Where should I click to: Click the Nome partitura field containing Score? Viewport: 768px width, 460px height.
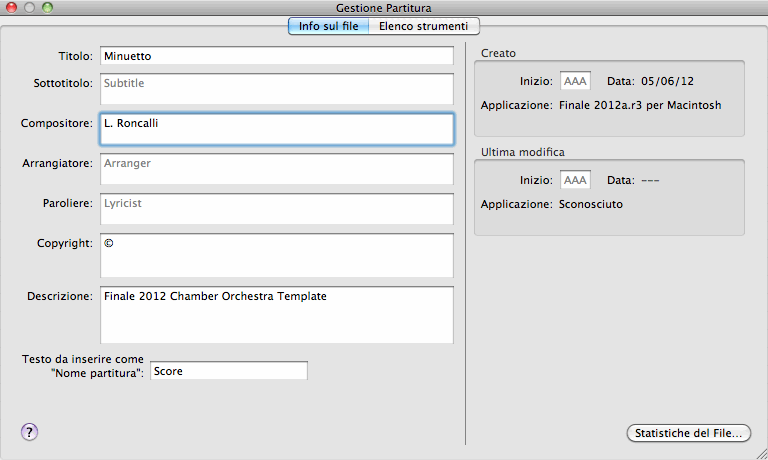click(x=228, y=371)
